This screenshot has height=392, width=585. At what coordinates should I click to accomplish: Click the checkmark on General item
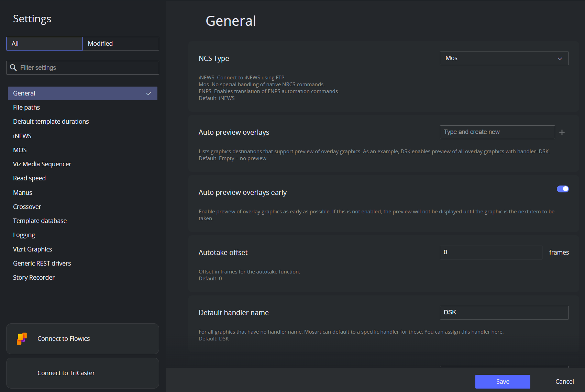tap(149, 93)
